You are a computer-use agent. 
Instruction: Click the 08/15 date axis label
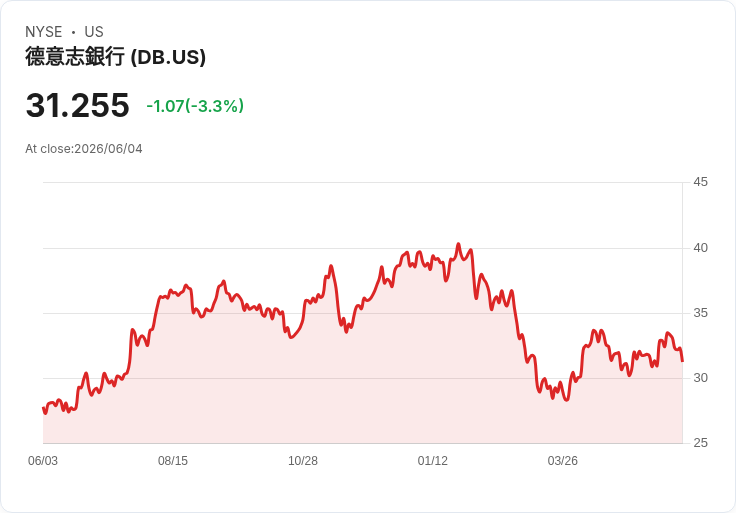173,461
